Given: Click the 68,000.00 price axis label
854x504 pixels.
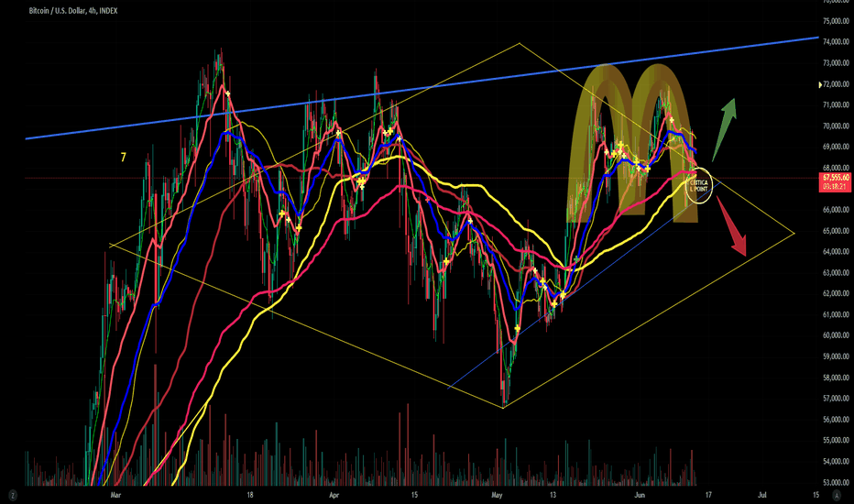Looking at the screenshot, I should click(x=836, y=168).
